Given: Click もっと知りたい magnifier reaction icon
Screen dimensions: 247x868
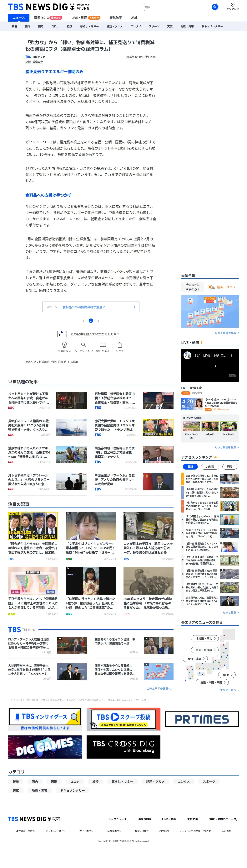Looking at the screenshot, I should point(83,345).
